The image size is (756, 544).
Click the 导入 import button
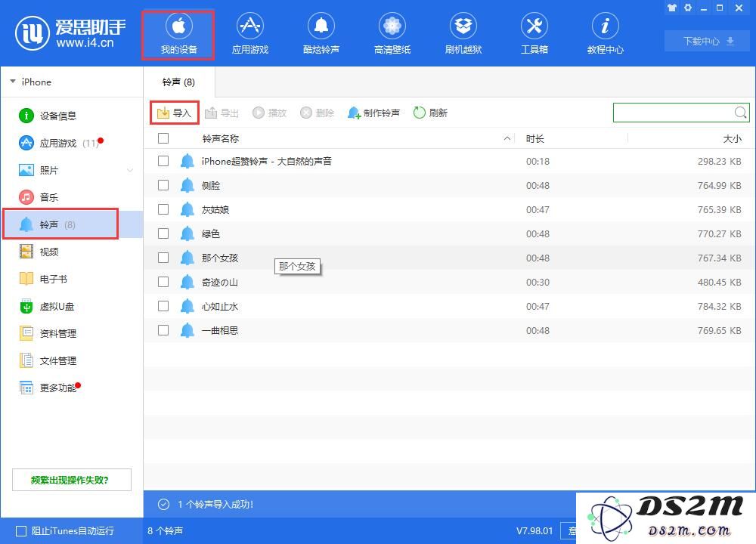[175, 113]
